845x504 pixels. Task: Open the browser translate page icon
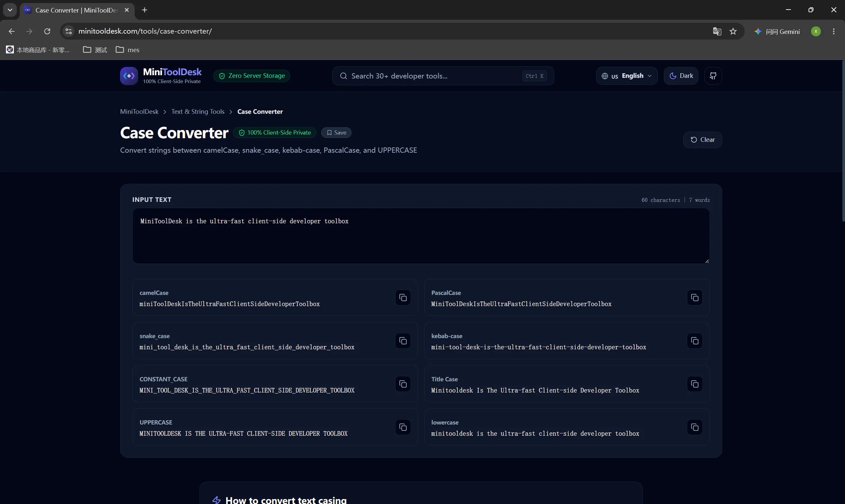tap(717, 31)
